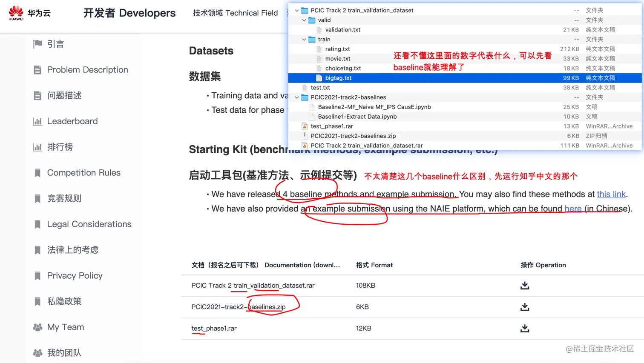Viewport: 644px width, 363px height.
Task: Click the people icon beside 我的团队
Action: 37,353
